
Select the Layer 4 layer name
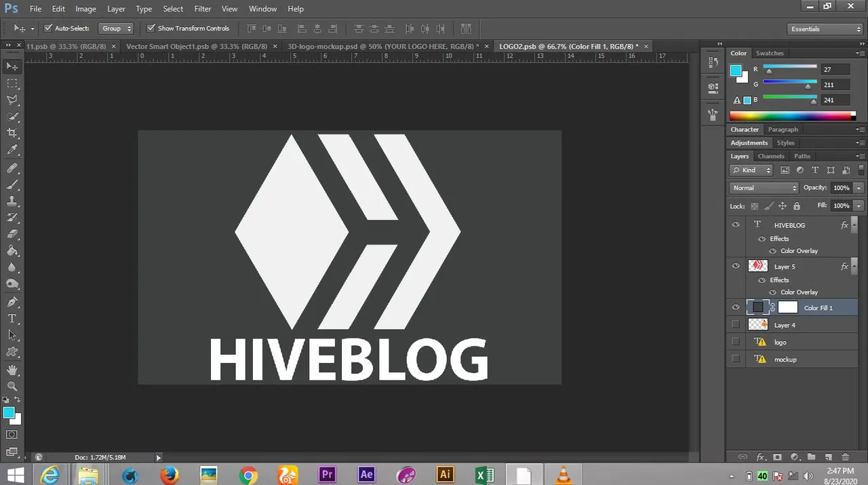coord(785,325)
